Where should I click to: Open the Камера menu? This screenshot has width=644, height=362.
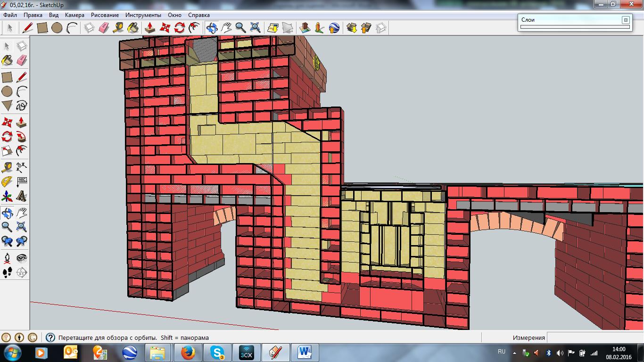click(74, 15)
